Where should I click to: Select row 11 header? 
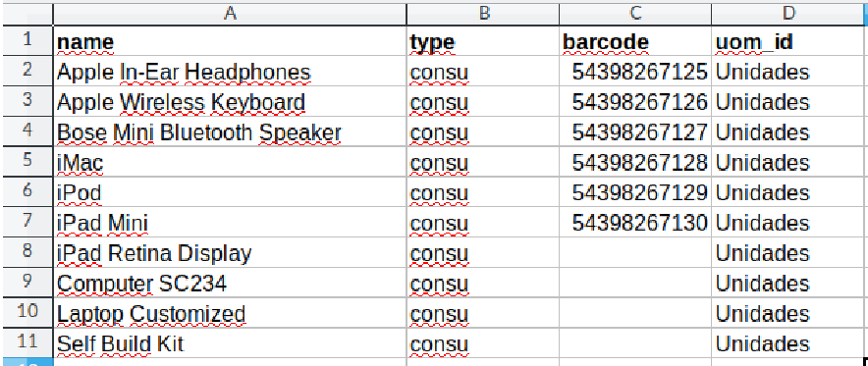[x=27, y=342]
